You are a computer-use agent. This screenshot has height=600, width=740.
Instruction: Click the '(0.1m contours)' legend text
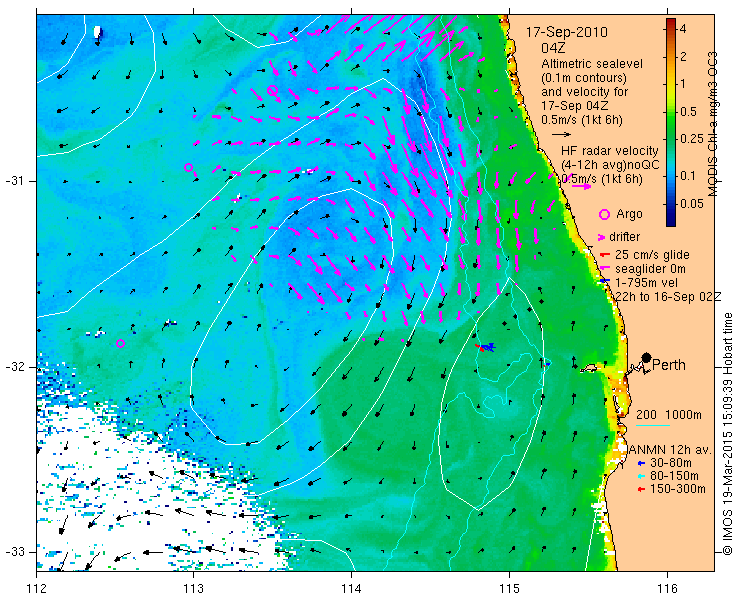click(x=584, y=77)
